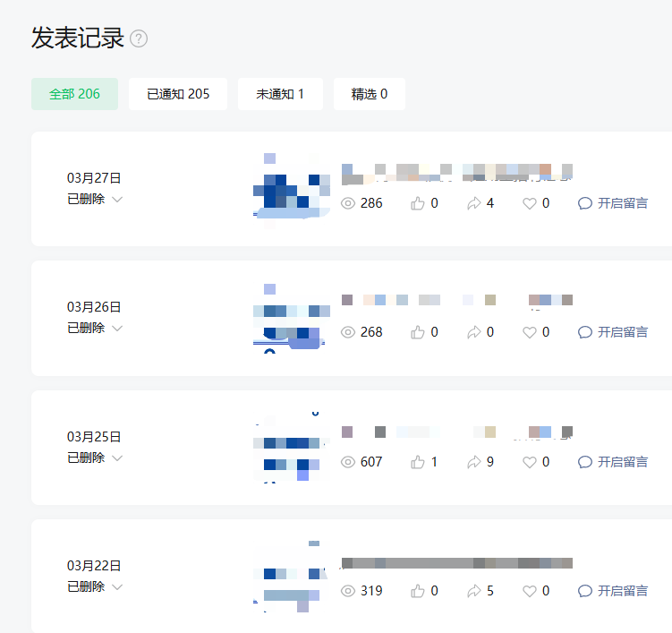Click the heart icon in 03月25日 row
The width and height of the screenshot is (672, 633).
(x=530, y=462)
